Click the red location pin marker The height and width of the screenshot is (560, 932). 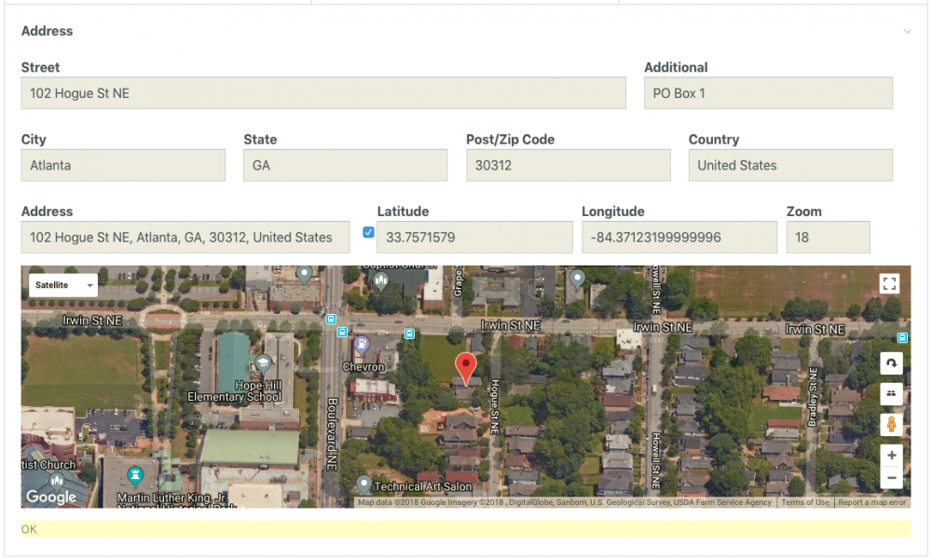464,364
